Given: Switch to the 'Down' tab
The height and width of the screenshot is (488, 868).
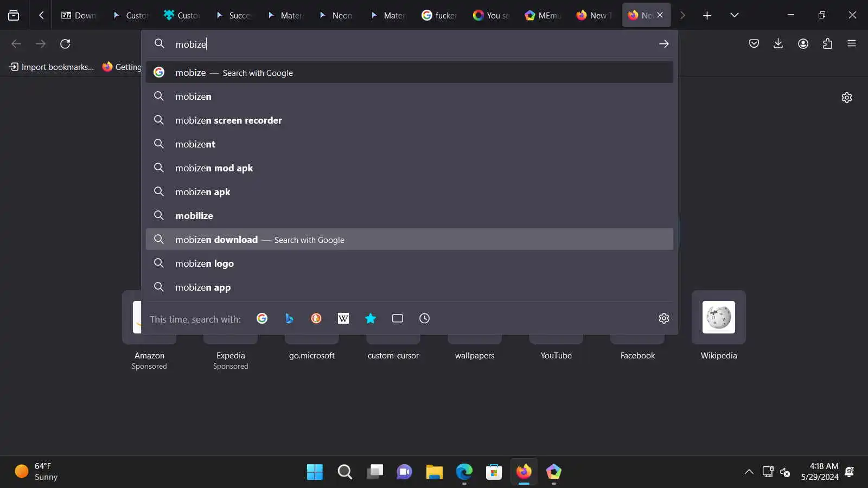Looking at the screenshot, I should (79, 15).
